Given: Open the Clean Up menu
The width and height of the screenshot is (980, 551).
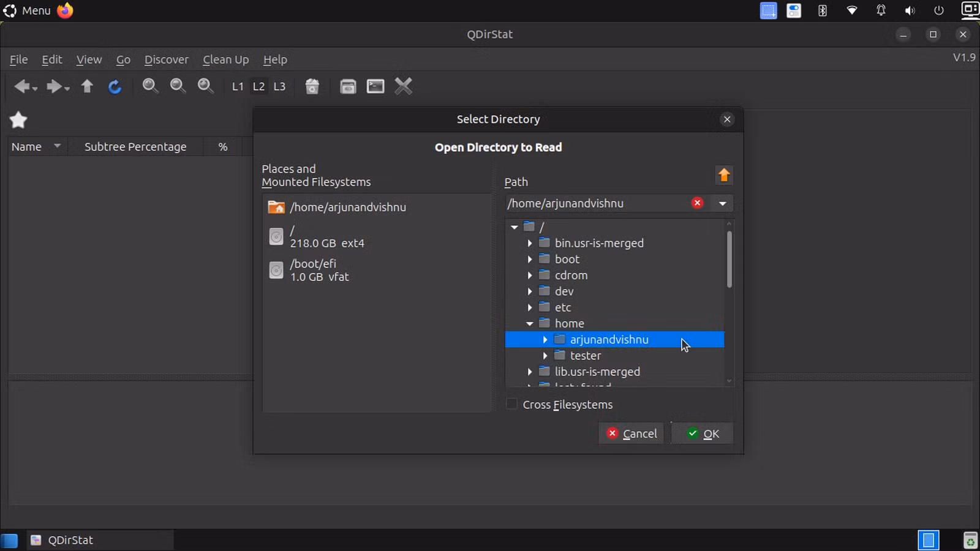Looking at the screenshot, I should (x=225, y=59).
